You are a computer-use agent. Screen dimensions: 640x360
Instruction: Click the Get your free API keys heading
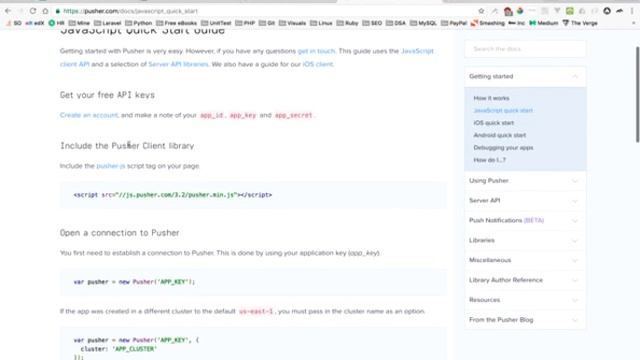(x=107, y=95)
